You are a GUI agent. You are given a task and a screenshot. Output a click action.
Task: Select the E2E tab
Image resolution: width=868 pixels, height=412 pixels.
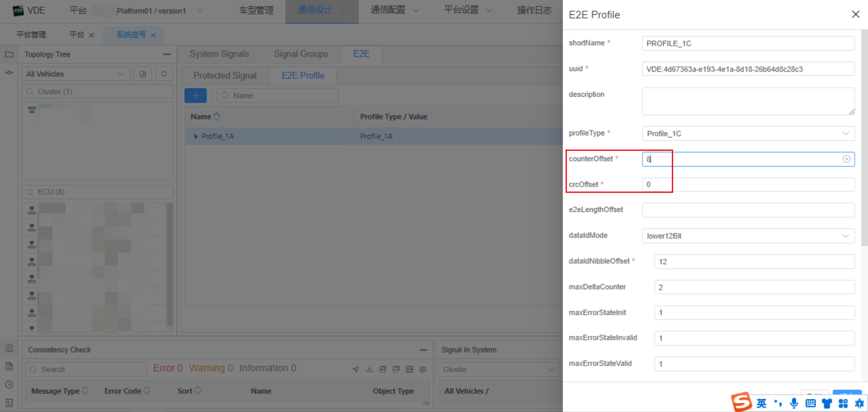[361, 54]
